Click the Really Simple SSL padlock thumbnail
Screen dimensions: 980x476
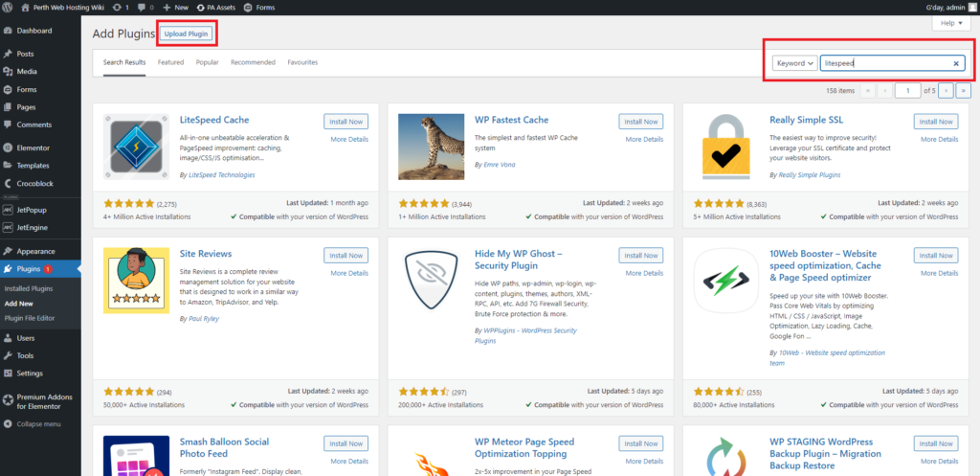[x=726, y=147]
